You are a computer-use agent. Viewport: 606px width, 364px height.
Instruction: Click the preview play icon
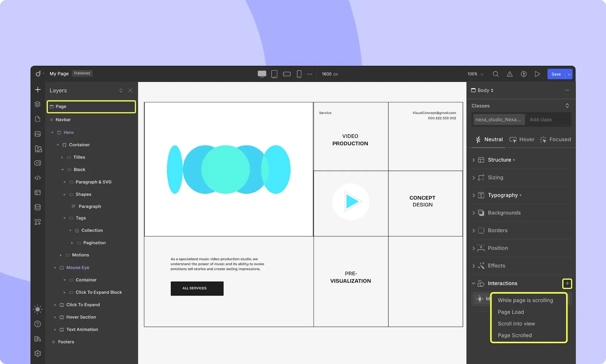click(x=537, y=74)
